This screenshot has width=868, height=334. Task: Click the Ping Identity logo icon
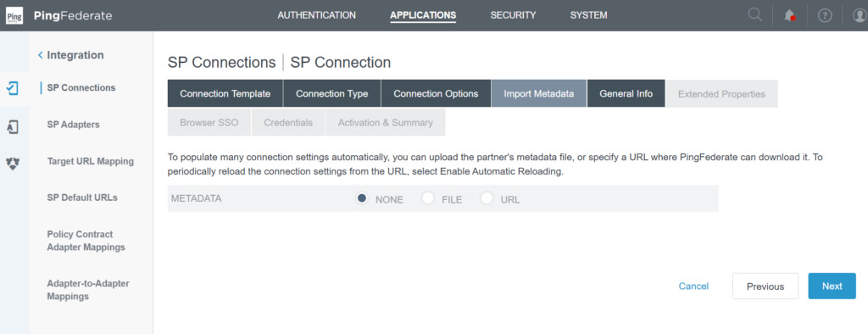coord(14,15)
